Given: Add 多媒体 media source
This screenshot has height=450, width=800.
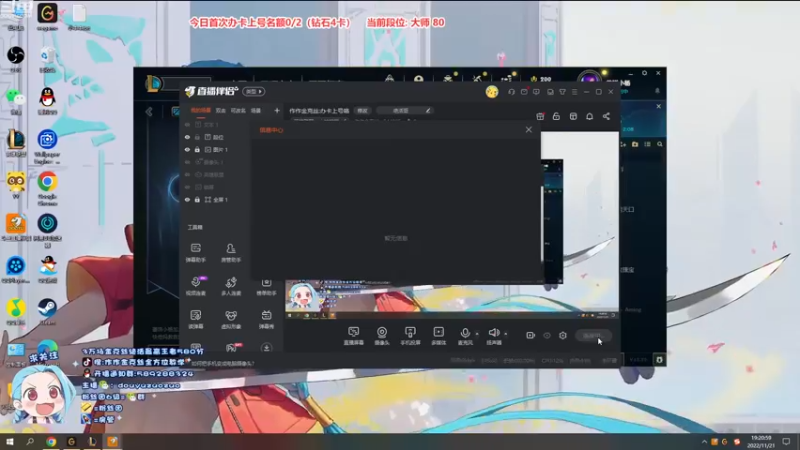Looking at the screenshot, I should point(438,336).
